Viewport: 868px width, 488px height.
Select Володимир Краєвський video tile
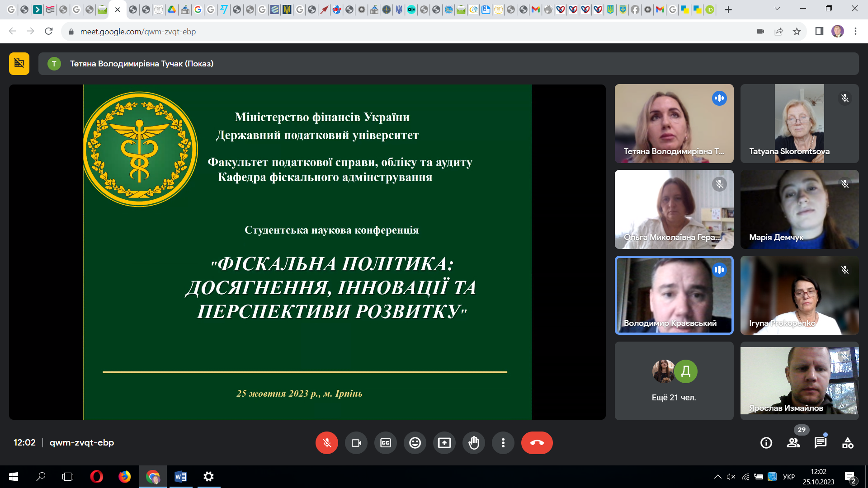pos(674,295)
